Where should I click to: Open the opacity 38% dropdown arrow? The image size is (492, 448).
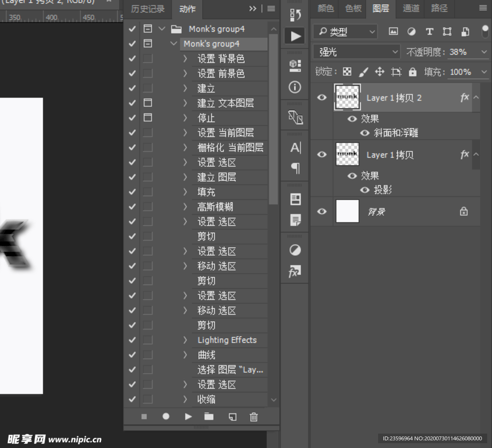click(x=483, y=52)
